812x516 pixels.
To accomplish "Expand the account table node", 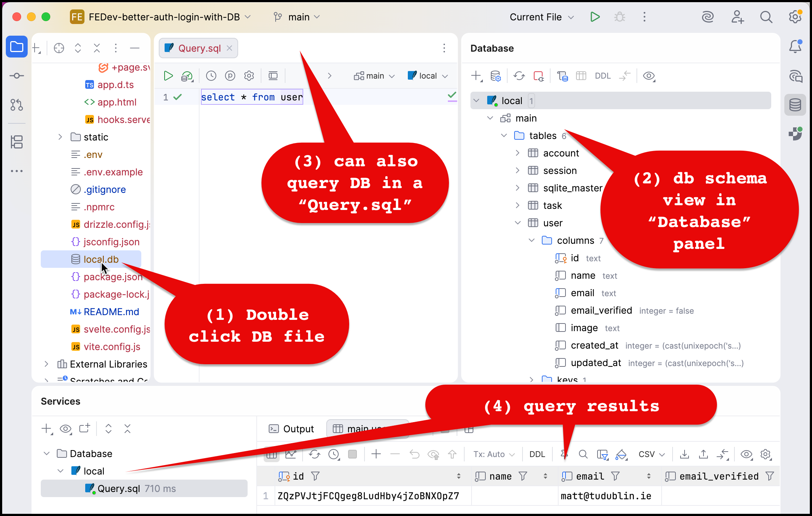I will click(517, 153).
